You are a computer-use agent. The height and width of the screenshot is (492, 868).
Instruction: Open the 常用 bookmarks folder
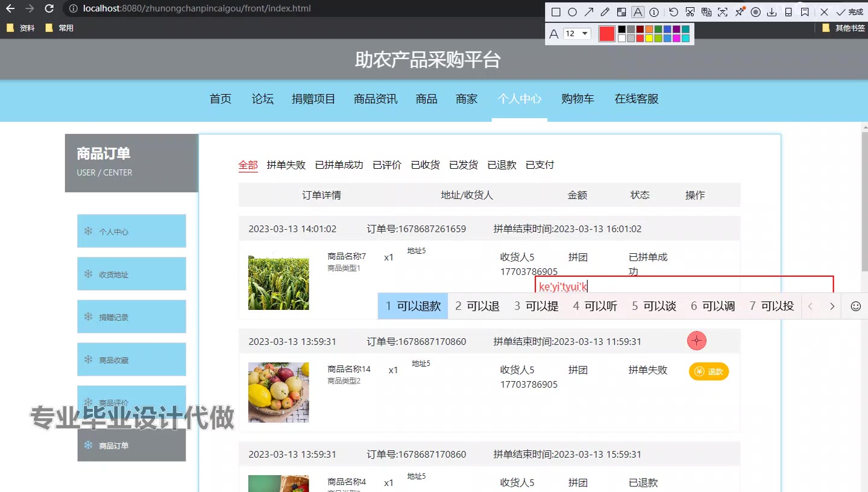click(60, 28)
